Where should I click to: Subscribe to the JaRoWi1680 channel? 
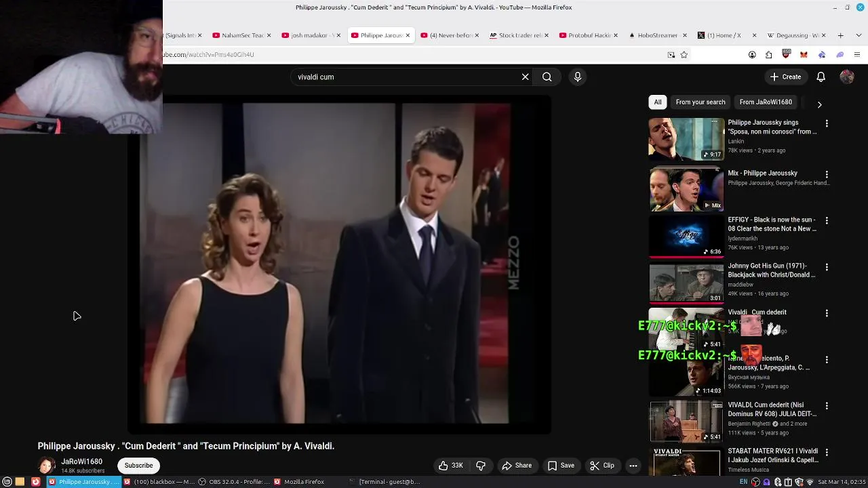click(x=138, y=466)
